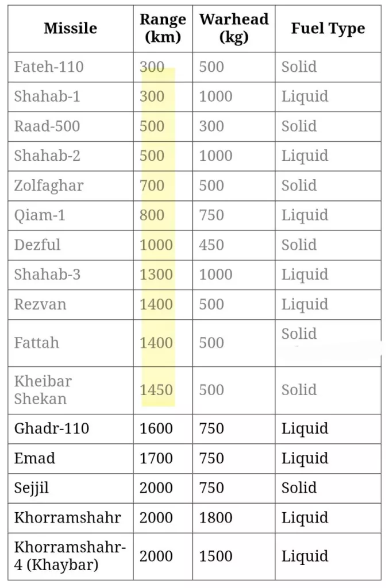The image size is (389, 588).
Task: Click the highlighted 1000 range for Dezful
Action: point(156,245)
